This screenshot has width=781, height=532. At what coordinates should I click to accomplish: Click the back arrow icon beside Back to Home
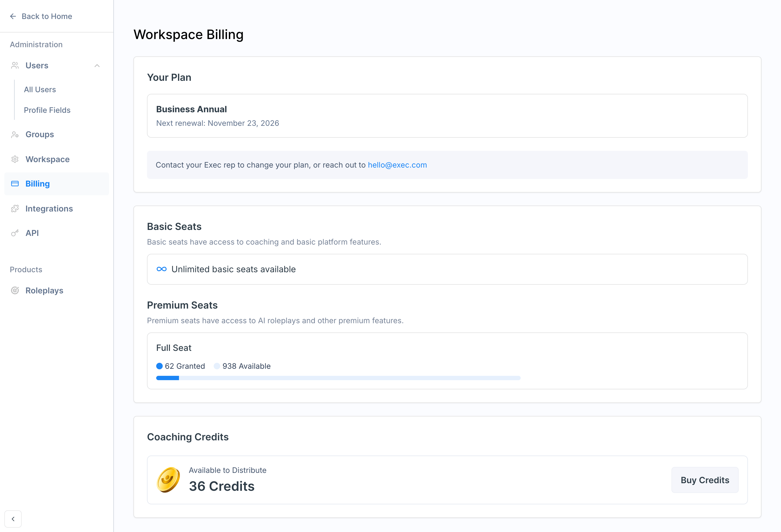click(x=13, y=16)
